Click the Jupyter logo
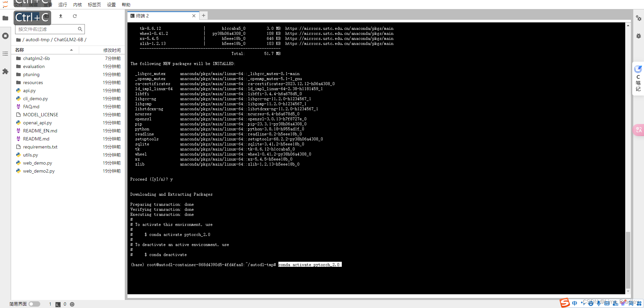644x308 pixels. point(5,4)
